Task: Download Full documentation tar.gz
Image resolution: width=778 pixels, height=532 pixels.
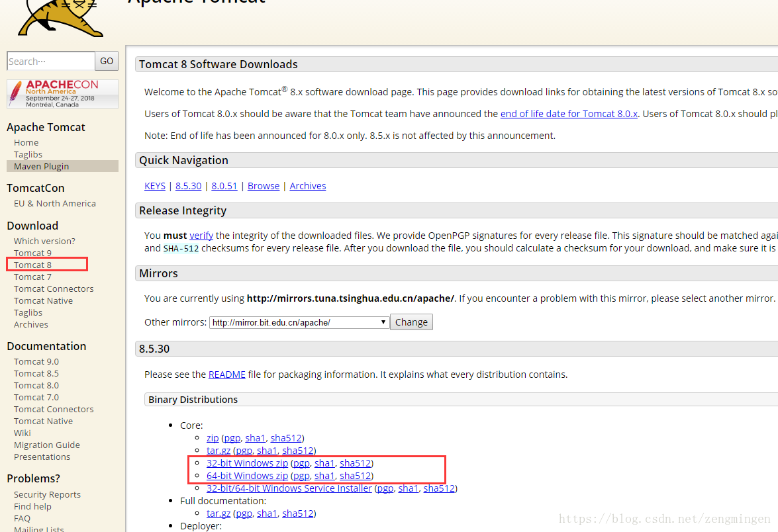Action: click(219, 513)
